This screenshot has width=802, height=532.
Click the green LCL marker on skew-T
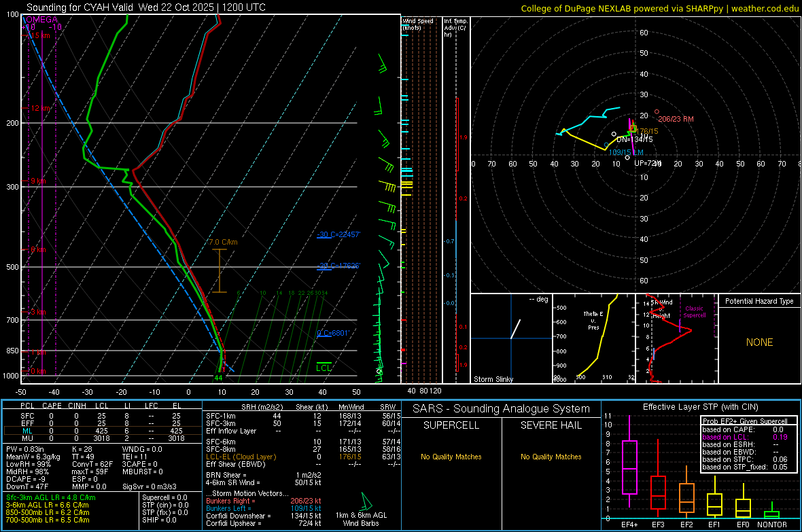click(x=324, y=368)
